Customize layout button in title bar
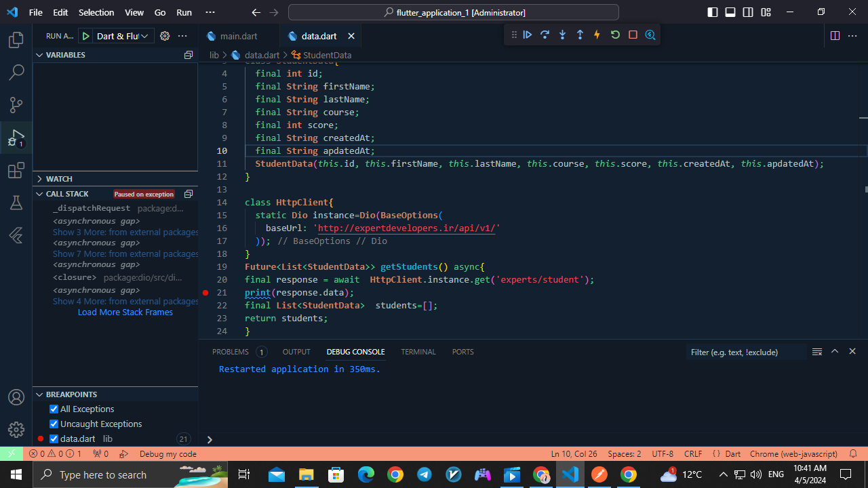 (x=766, y=12)
